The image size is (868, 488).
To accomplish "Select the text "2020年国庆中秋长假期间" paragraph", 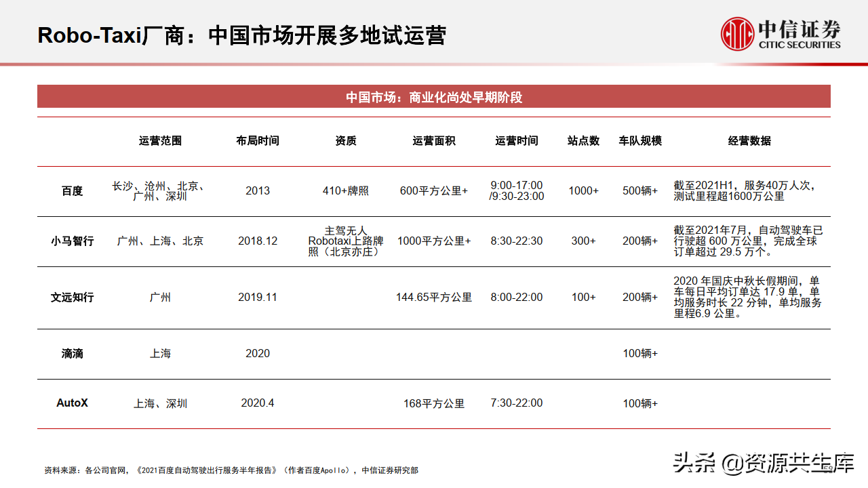I will pyautogui.click(x=747, y=297).
